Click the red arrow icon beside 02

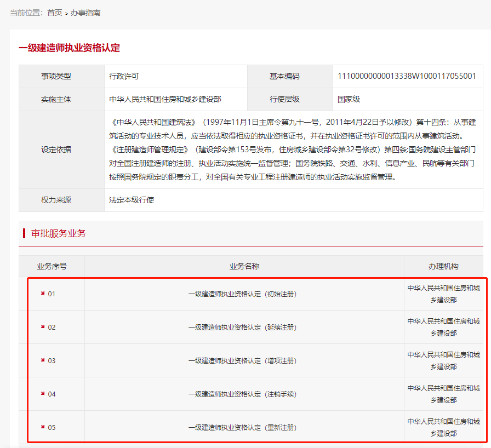43,327
